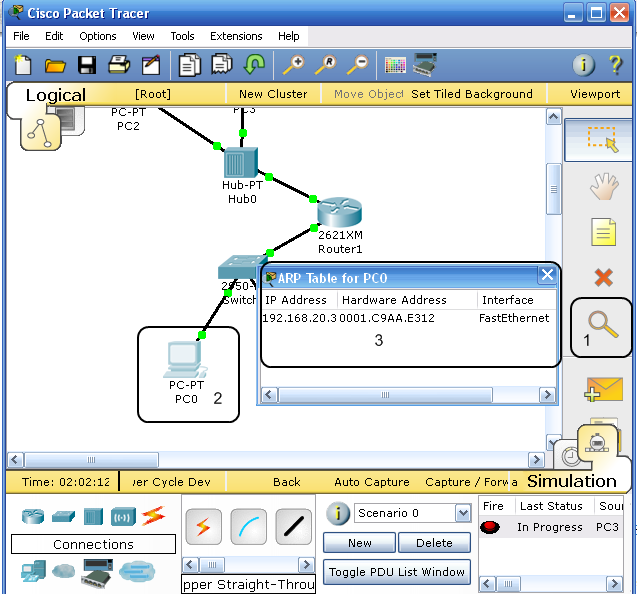Open the View menu
This screenshot has height=594, width=637.
click(x=143, y=36)
